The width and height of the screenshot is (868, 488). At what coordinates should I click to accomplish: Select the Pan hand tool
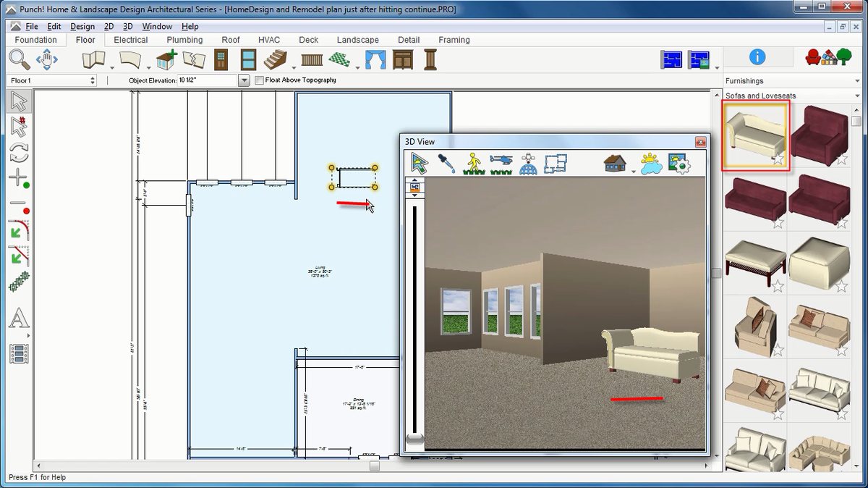point(48,59)
